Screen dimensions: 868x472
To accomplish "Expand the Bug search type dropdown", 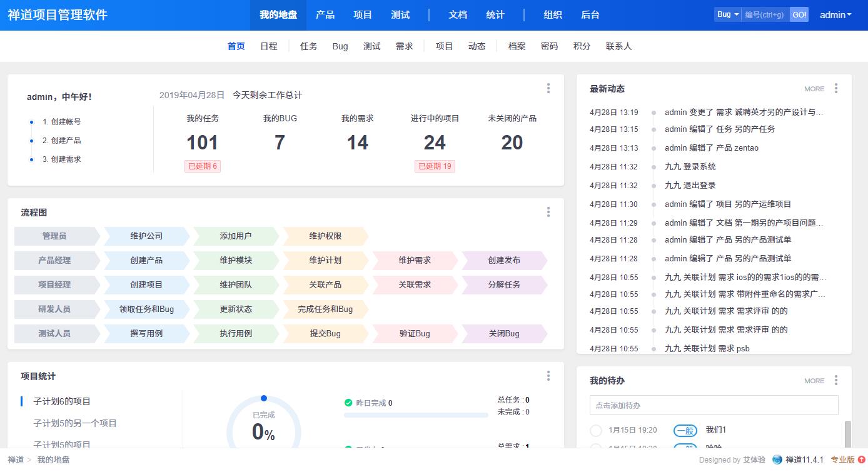I will (727, 14).
